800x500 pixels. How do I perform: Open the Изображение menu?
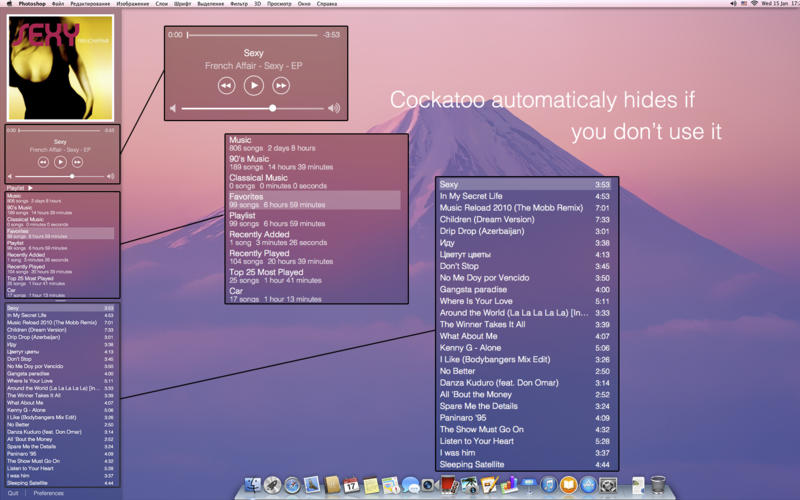(133, 4)
